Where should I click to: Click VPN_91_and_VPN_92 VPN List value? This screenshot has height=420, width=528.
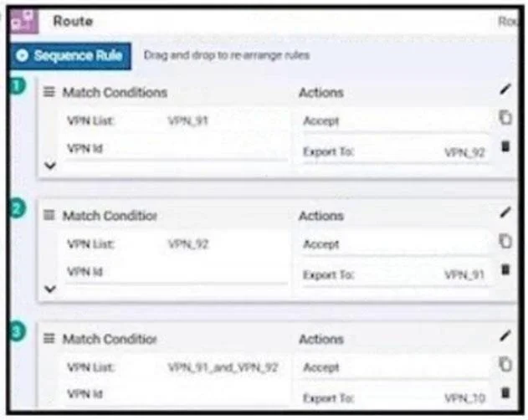coord(223,367)
